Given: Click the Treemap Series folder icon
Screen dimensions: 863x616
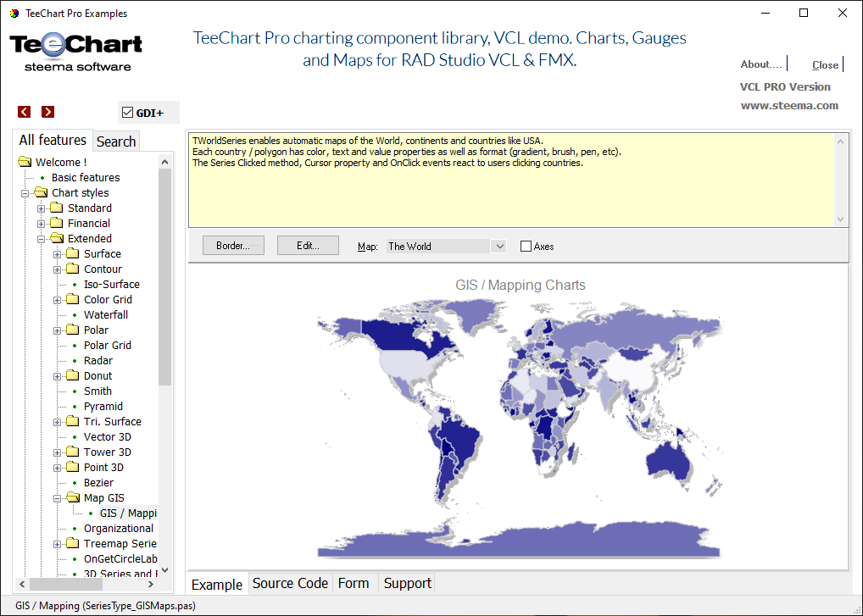Looking at the screenshot, I should coord(73,543).
